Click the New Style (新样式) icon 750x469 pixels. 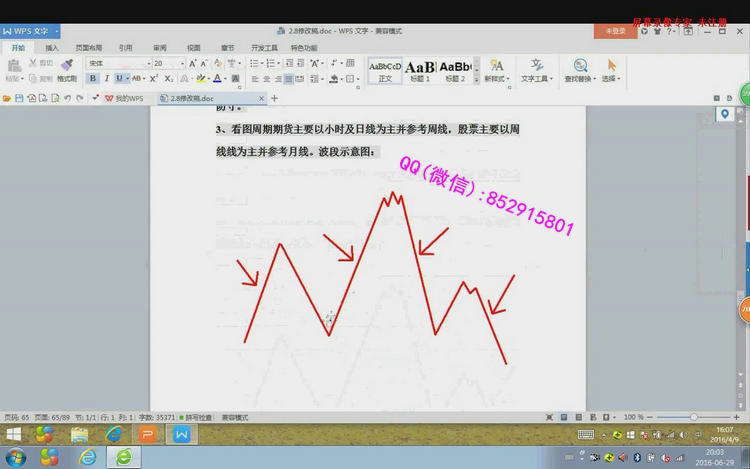click(x=495, y=68)
